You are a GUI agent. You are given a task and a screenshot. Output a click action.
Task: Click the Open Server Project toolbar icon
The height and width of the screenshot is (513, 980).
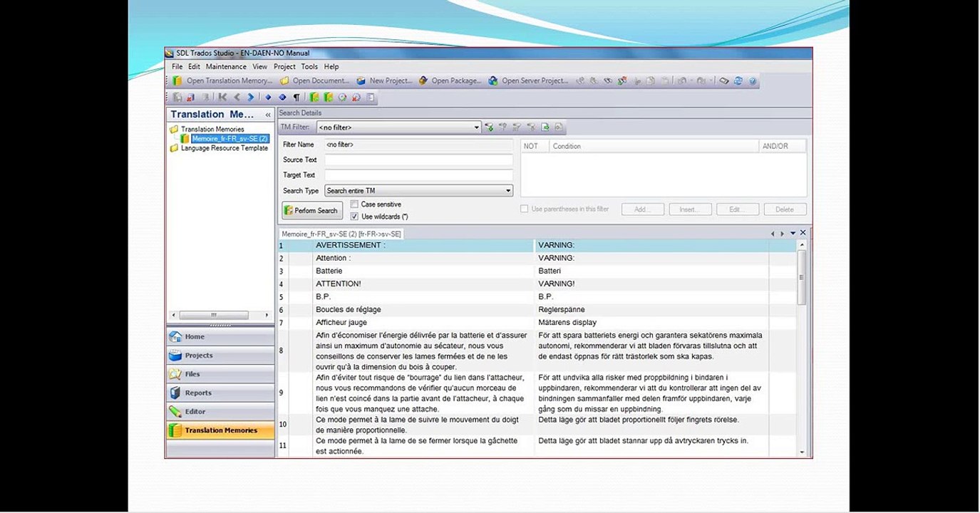click(493, 81)
